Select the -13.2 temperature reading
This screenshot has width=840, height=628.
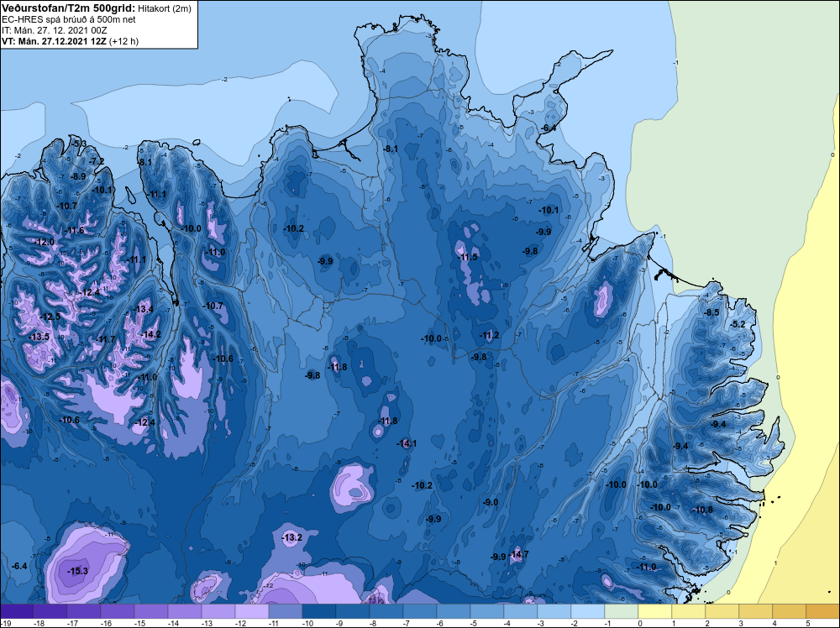coord(292,537)
